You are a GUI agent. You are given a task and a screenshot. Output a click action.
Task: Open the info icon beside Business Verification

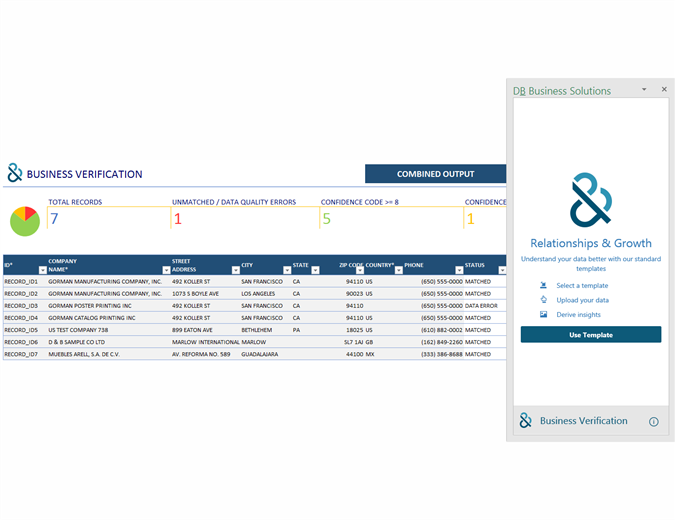653,421
